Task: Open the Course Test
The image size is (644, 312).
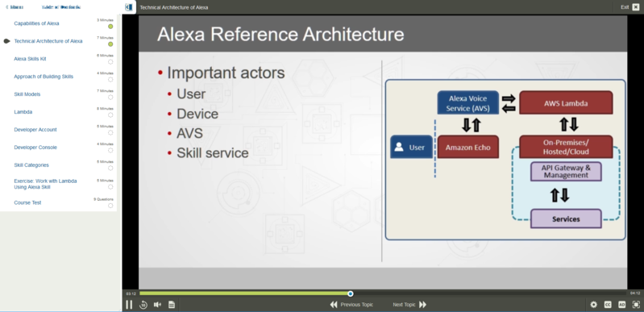Action: [27, 202]
